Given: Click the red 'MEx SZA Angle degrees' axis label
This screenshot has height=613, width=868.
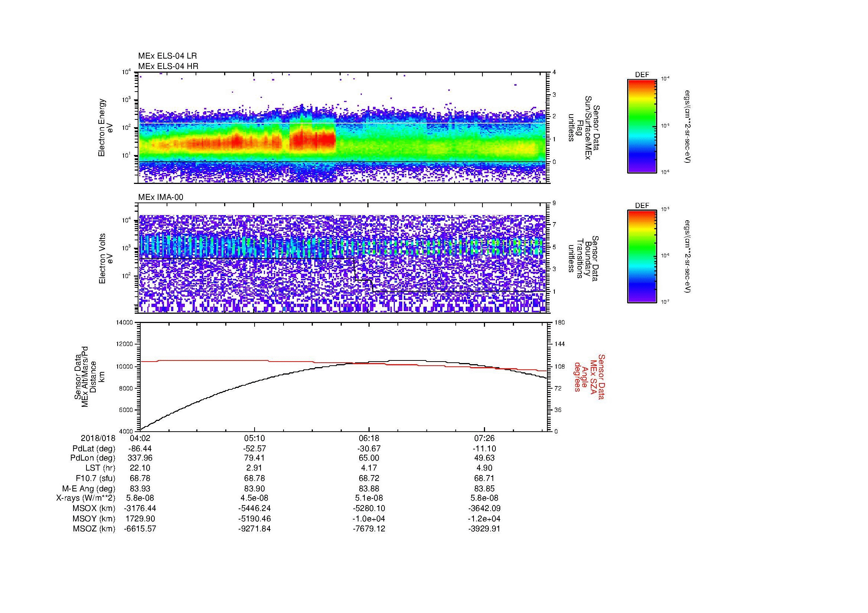Looking at the screenshot, I should pyautogui.click(x=589, y=376).
